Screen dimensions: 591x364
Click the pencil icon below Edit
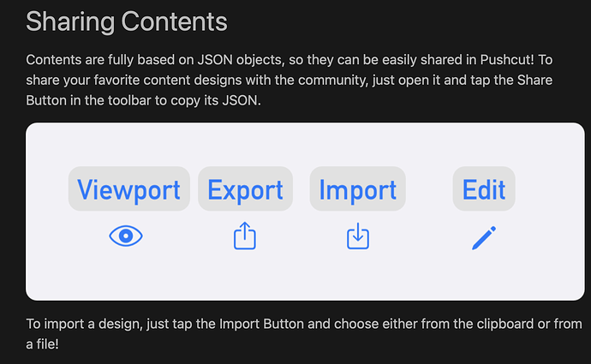484,237
